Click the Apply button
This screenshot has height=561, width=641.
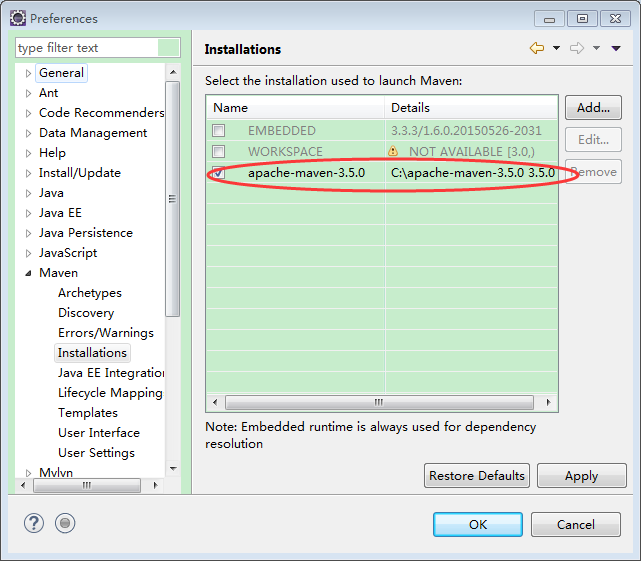point(581,476)
